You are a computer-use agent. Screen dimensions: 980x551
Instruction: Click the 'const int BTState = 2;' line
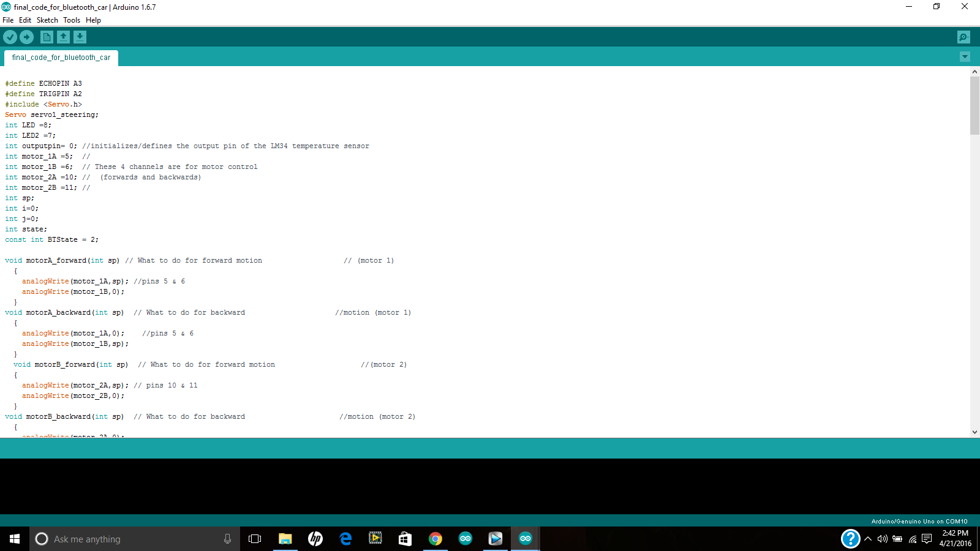(x=52, y=239)
